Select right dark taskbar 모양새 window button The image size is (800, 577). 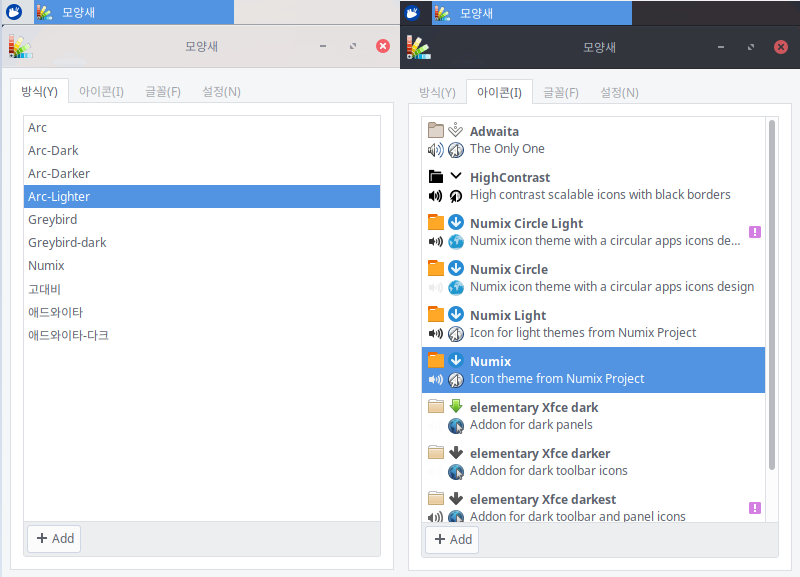click(x=532, y=13)
